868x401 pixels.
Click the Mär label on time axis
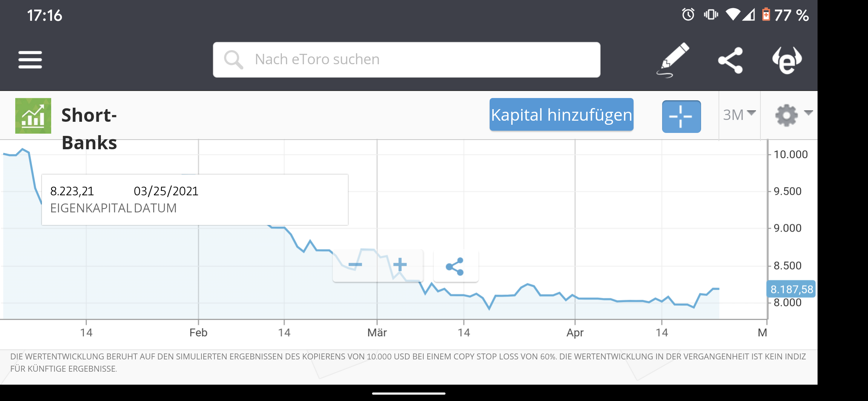click(377, 333)
